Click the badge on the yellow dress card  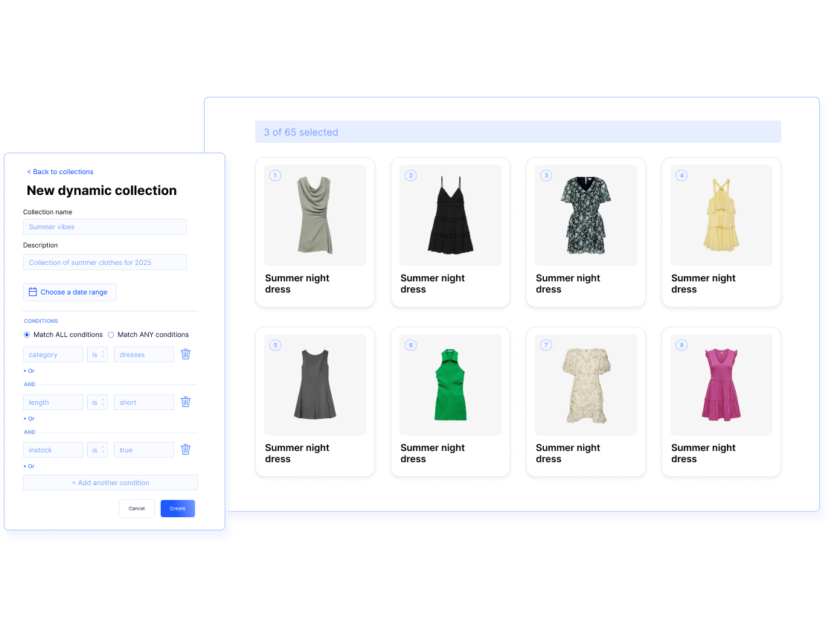[681, 176]
